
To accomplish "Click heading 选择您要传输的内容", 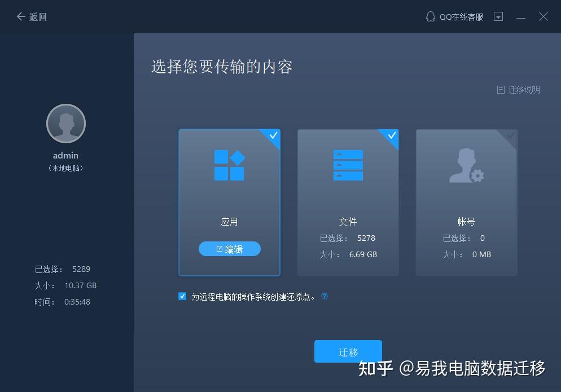I will [x=222, y=67].
